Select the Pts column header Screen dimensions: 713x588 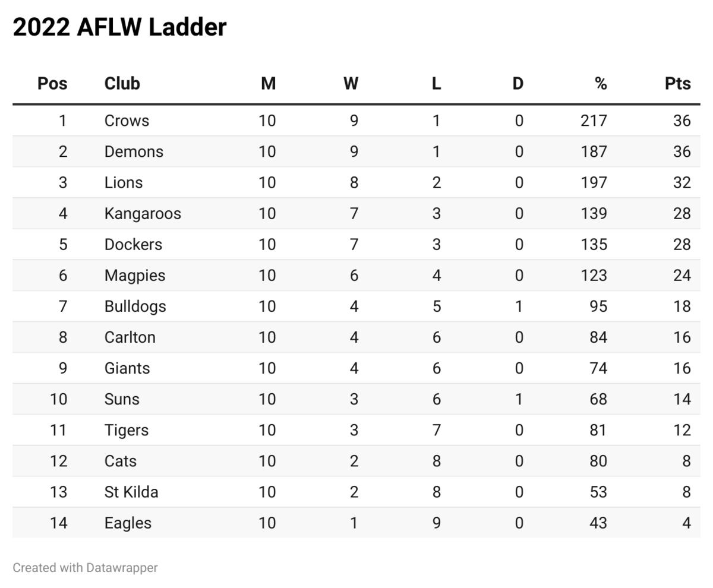tap(677, 84)
